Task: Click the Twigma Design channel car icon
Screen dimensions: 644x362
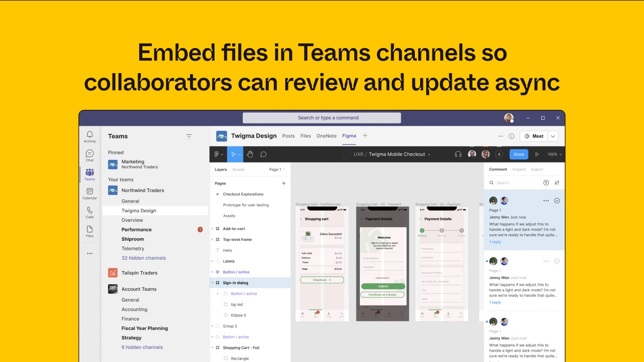Action: [x=222, y=136]
